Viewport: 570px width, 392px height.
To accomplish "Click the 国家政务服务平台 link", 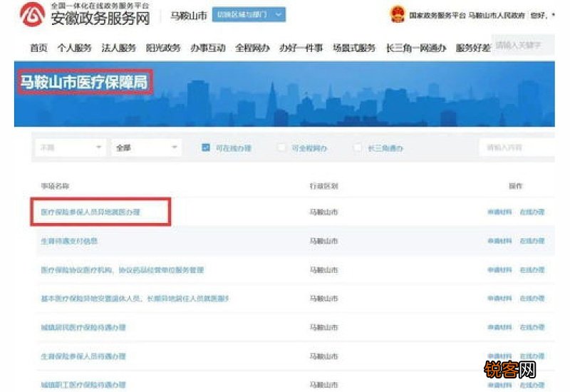I will [437, 15].
